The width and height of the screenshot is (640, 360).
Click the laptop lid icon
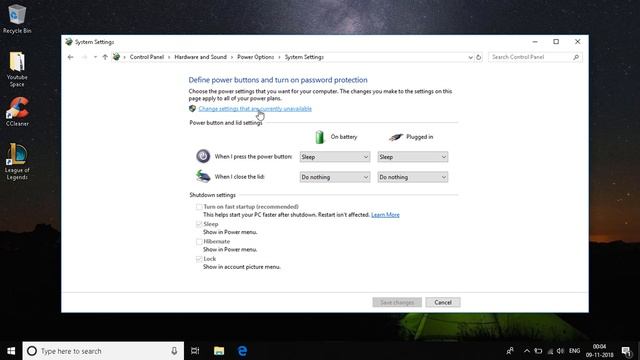point(203,176)
